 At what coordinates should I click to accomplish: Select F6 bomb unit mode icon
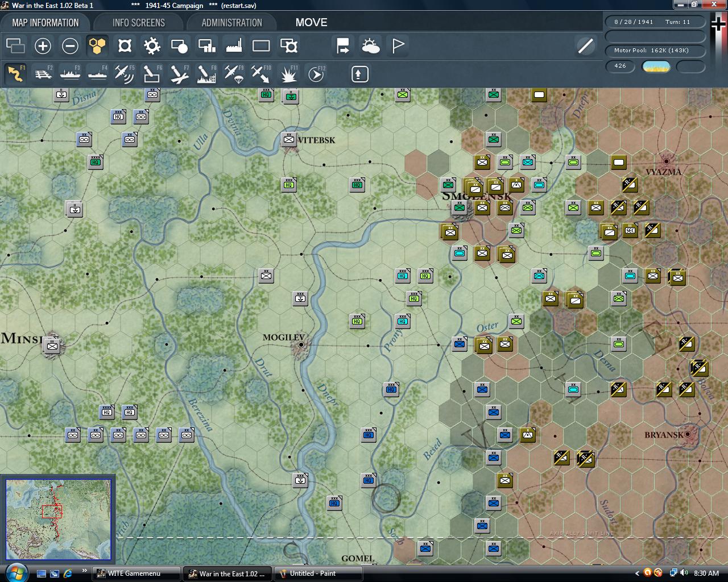152,74
